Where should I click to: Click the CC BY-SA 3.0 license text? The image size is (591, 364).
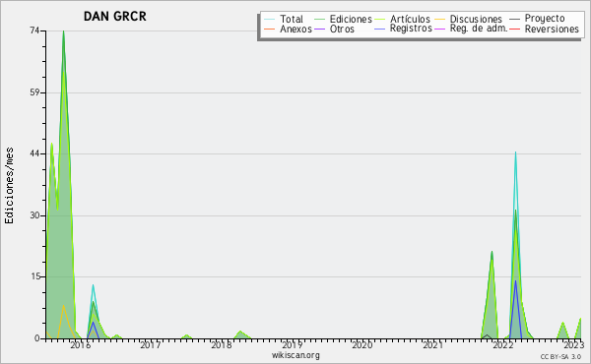[560, 356]
